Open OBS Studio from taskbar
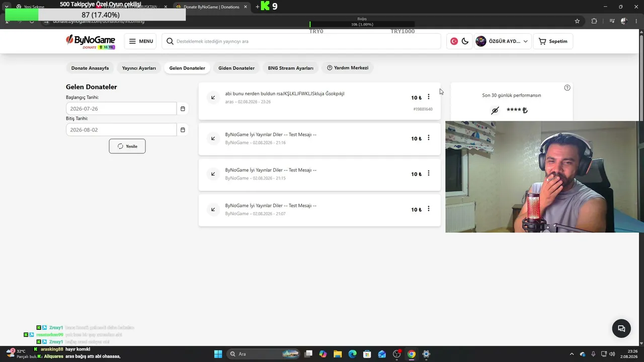Image resolution: width=644 pixels, height=362 pixels. tap(397, 354)
